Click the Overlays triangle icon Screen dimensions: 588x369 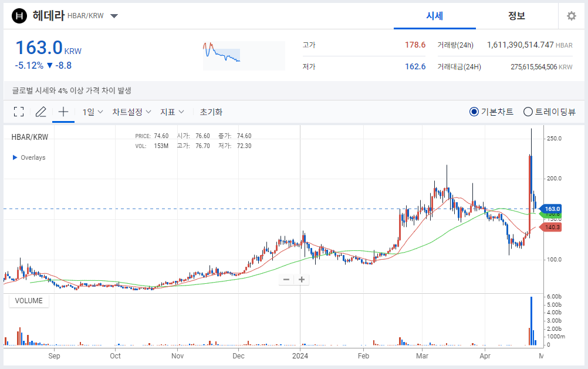pos(14,157)
